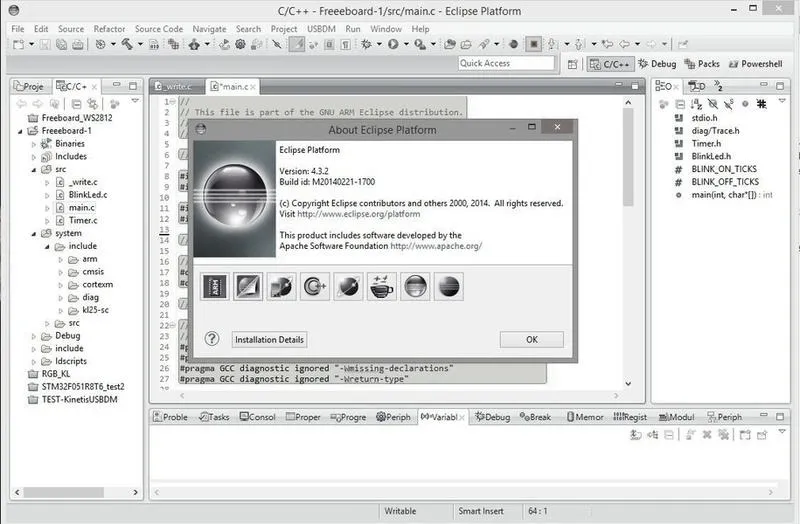Click the bug Debug launch toolbar icon
This screenshot has height=524, width=800.
(x=366, y=44)
